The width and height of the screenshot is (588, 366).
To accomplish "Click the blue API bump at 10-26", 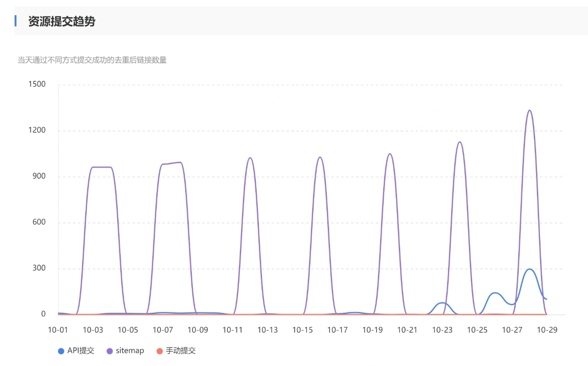I will pyautogui.click(x=494, y=293).
